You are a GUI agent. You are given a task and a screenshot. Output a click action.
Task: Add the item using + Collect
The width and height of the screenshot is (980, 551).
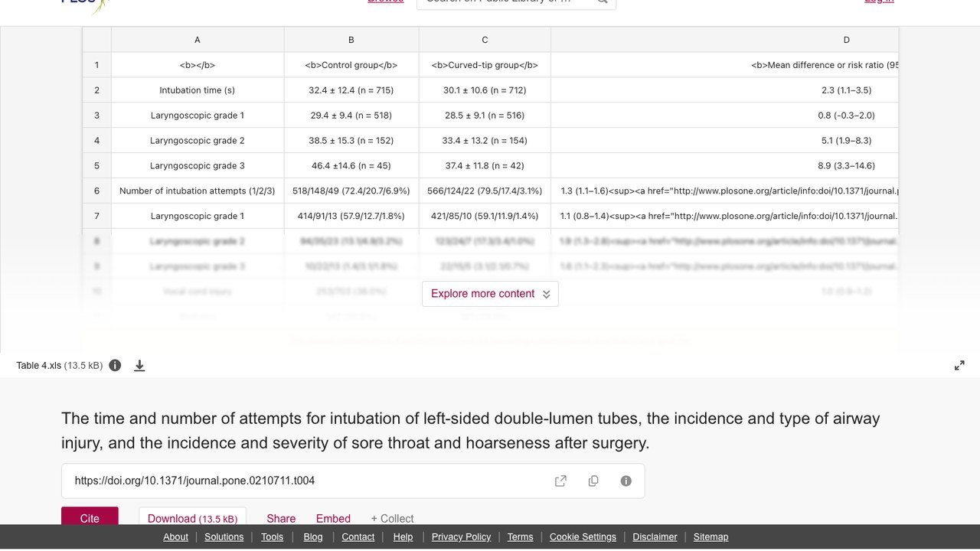coord(392,518)
